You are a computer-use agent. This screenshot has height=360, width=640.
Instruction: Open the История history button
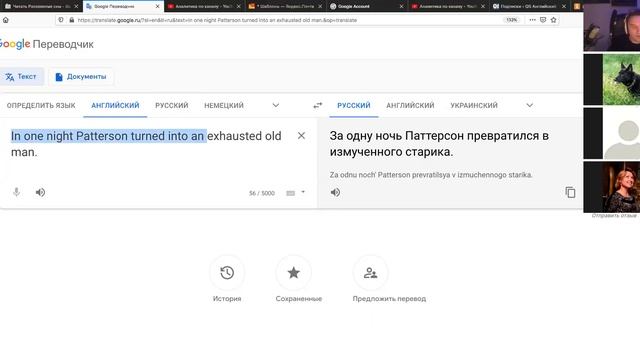click(x=227, y=273)
